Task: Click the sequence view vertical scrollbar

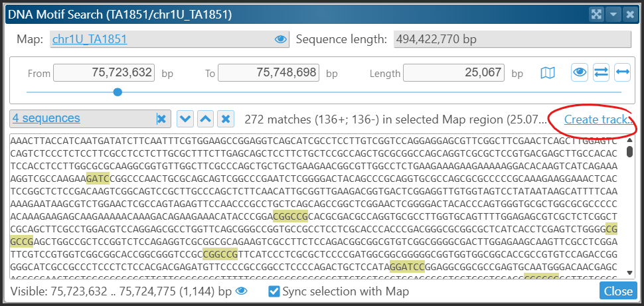Action: tap(629, 151)
